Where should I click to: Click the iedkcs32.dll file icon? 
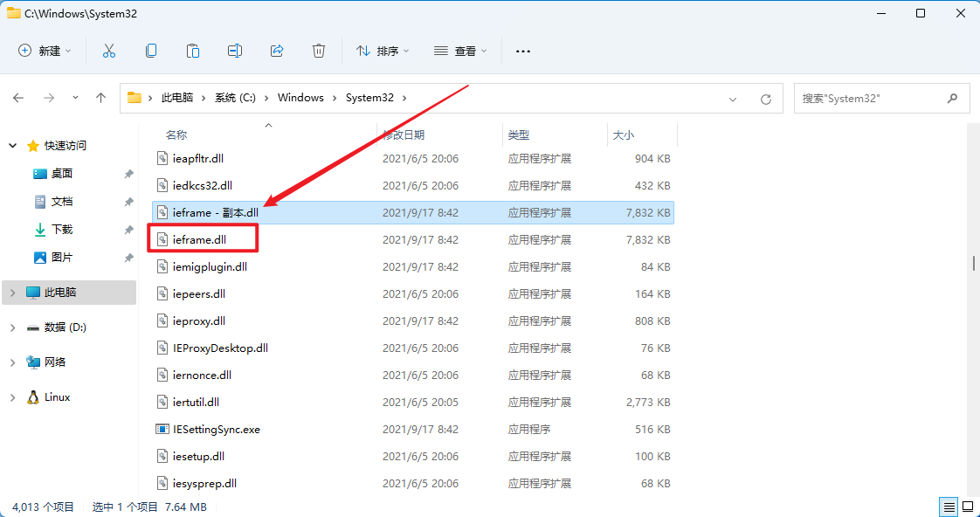coord(162,186)
